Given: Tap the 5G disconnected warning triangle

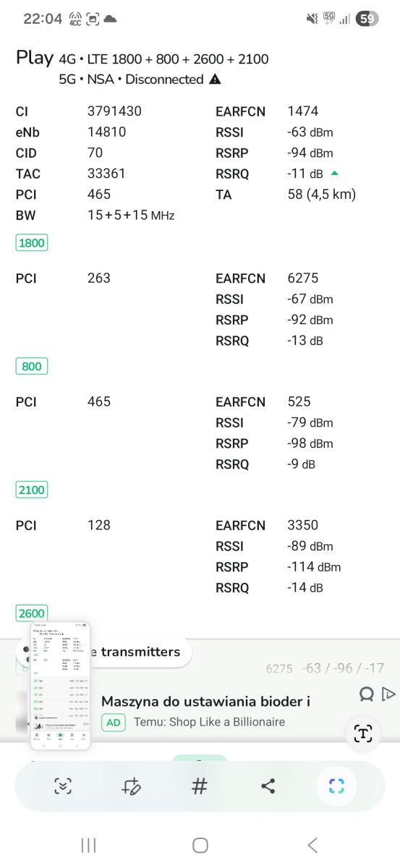Looking at the screenshot, I should (215, 80).
